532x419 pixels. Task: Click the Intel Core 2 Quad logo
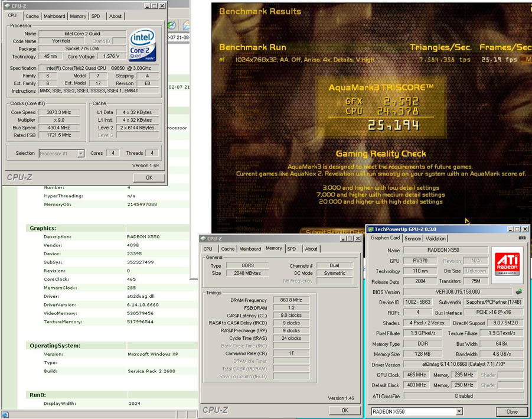click(142, 45)
